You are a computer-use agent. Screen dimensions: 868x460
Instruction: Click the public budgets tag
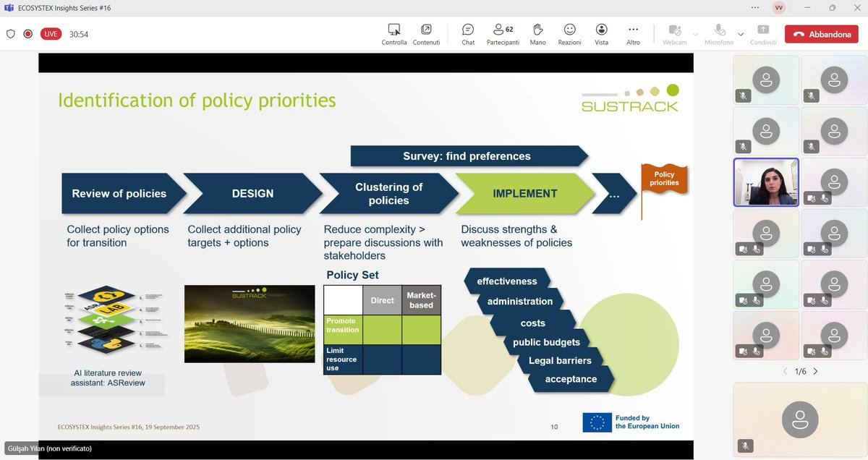tap(546, 342)
